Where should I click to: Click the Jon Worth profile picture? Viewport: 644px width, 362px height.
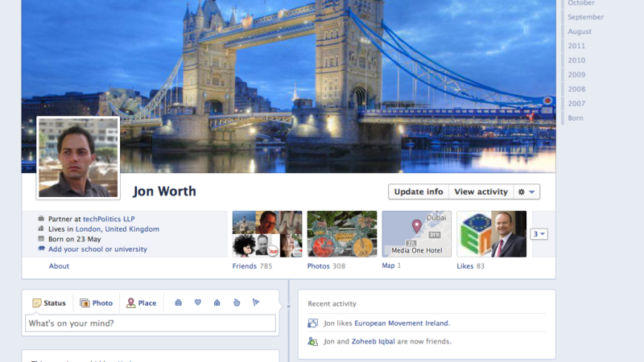click(78, 158)
